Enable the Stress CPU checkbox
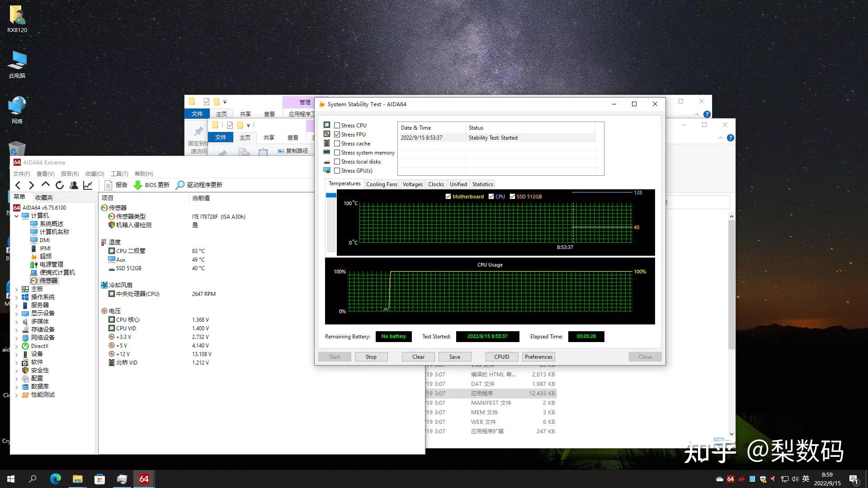The width and height of the screenshot is (868, 488). click(x=337, y=125)
